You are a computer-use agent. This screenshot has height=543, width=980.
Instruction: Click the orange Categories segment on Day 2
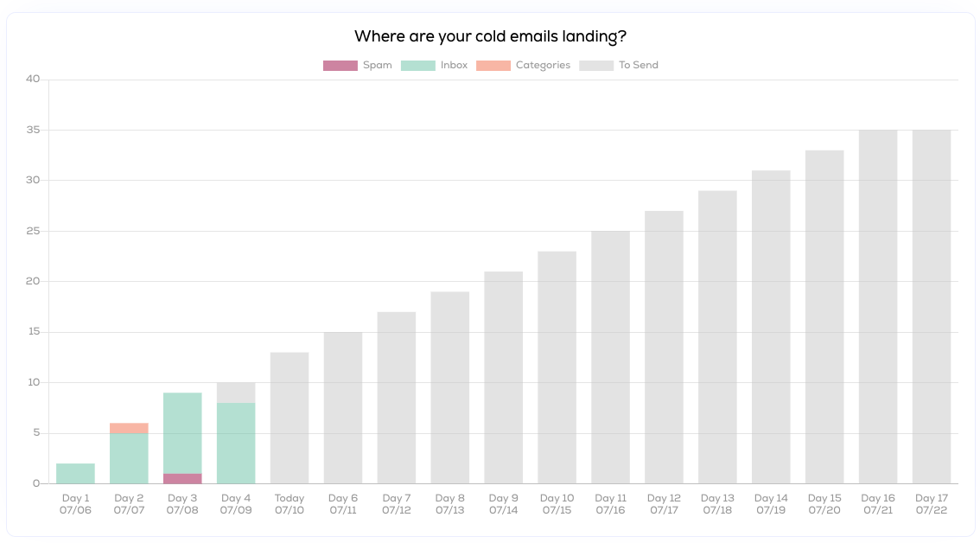pos(130,428)
